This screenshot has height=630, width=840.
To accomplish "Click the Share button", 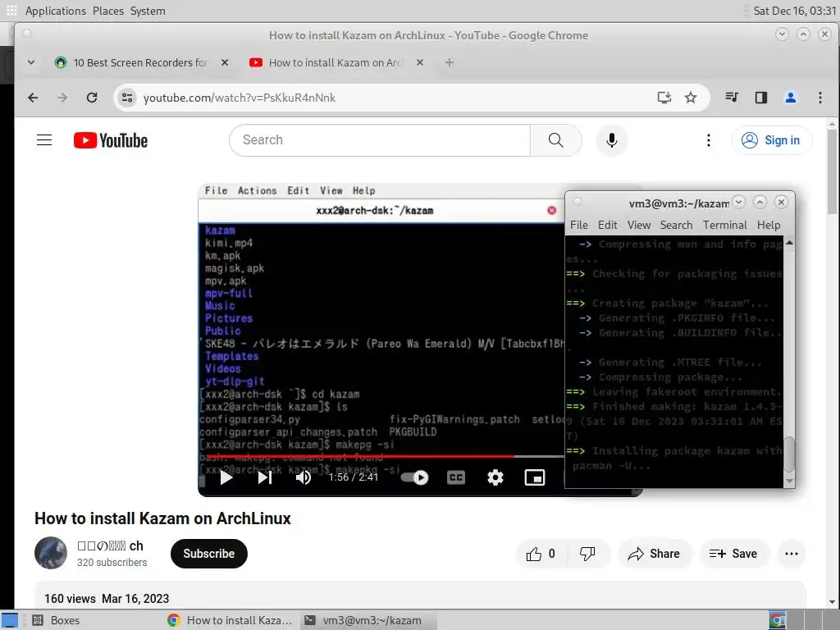I will (655, 554).
